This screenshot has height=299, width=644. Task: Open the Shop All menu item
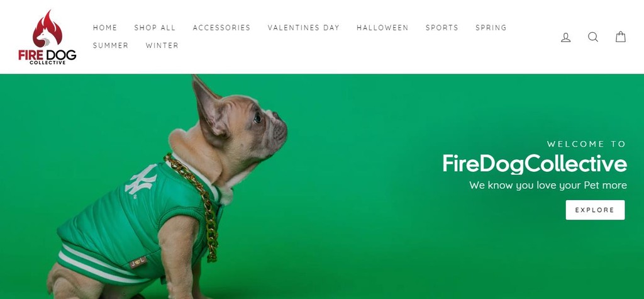155,28
